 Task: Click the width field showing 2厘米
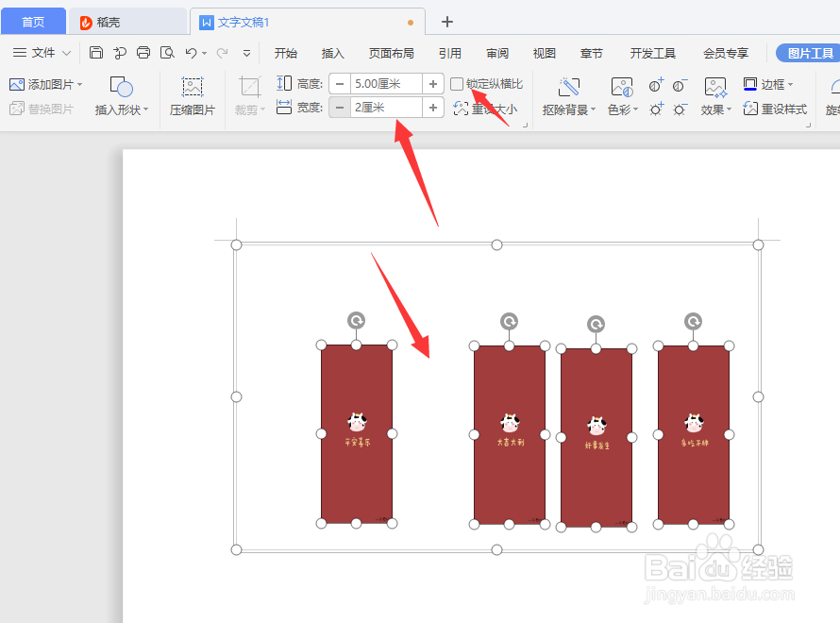pos(386,108)
